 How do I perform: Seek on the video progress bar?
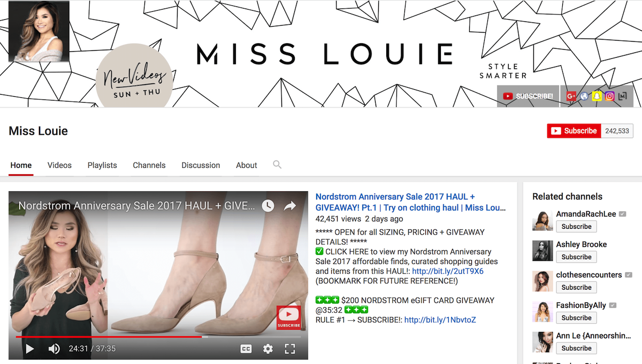[158, 337]
